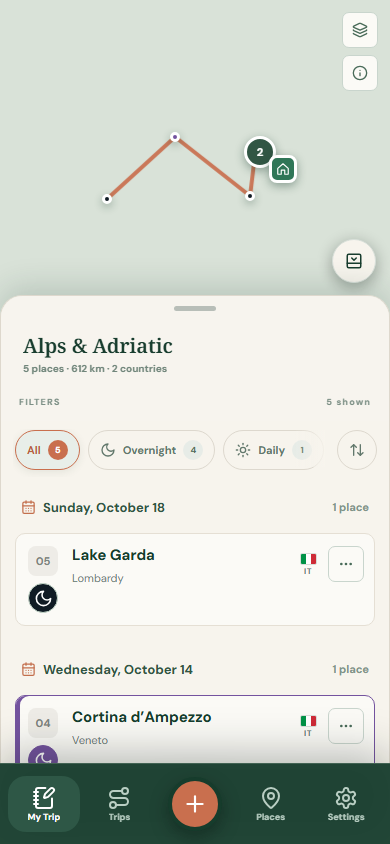Tap the home marker on map
This screenshot has width=390, height=844.
click(x=283, y=170)
